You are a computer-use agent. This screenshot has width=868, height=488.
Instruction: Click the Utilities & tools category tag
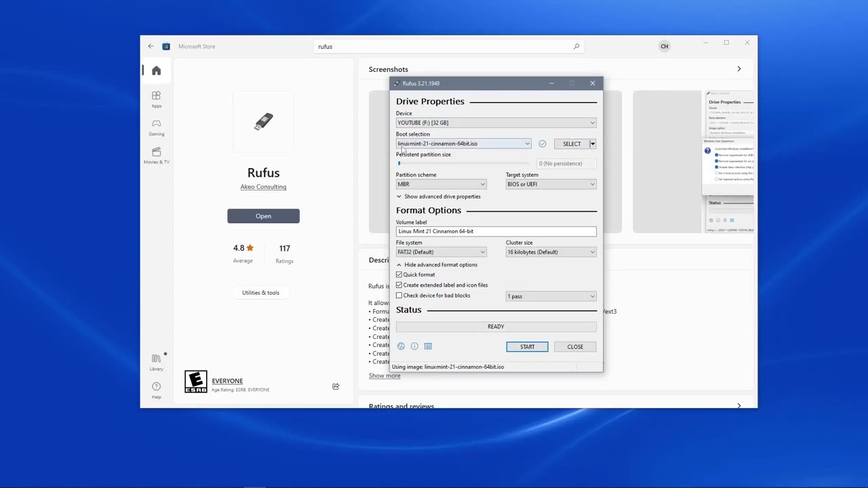point(260,293)
